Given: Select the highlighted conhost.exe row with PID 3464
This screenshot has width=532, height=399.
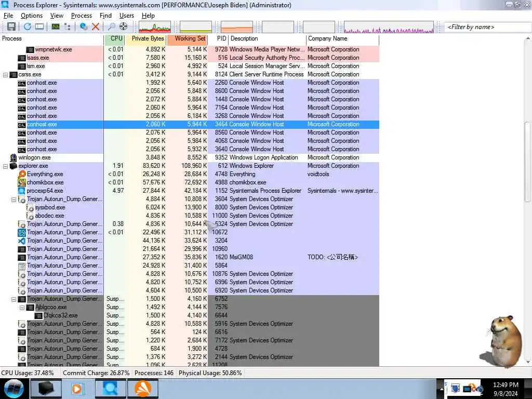Looking at the screenshot, I should (190, 124).
